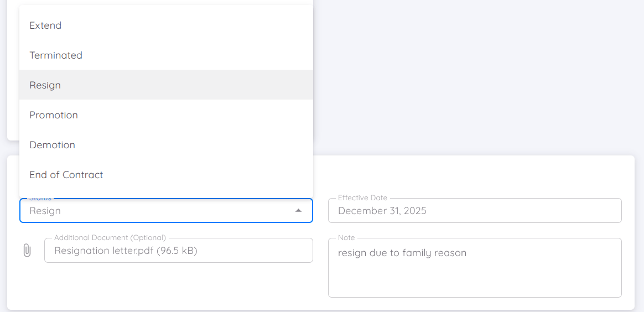Image resolution: width=644 pixels, height=312 pixels.
Task: Click the Note field label
Action: point(346,238)
